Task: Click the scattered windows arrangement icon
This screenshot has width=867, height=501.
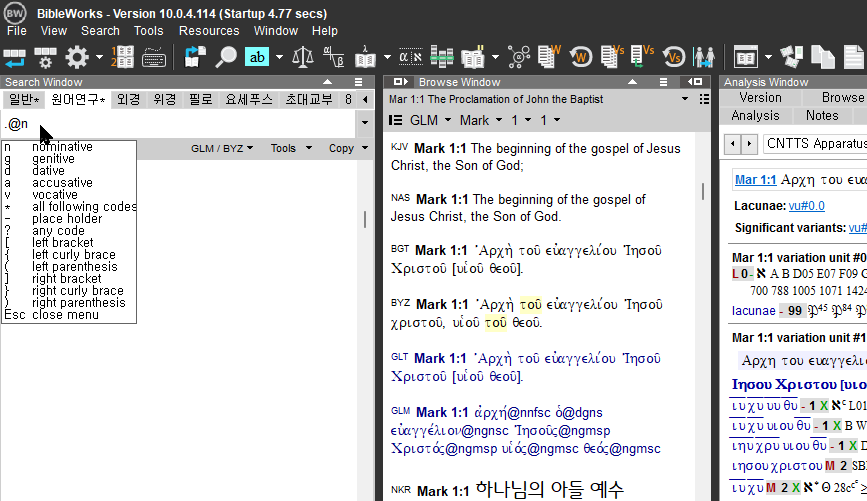Action: pyautogui.click(x=791, y=57)
